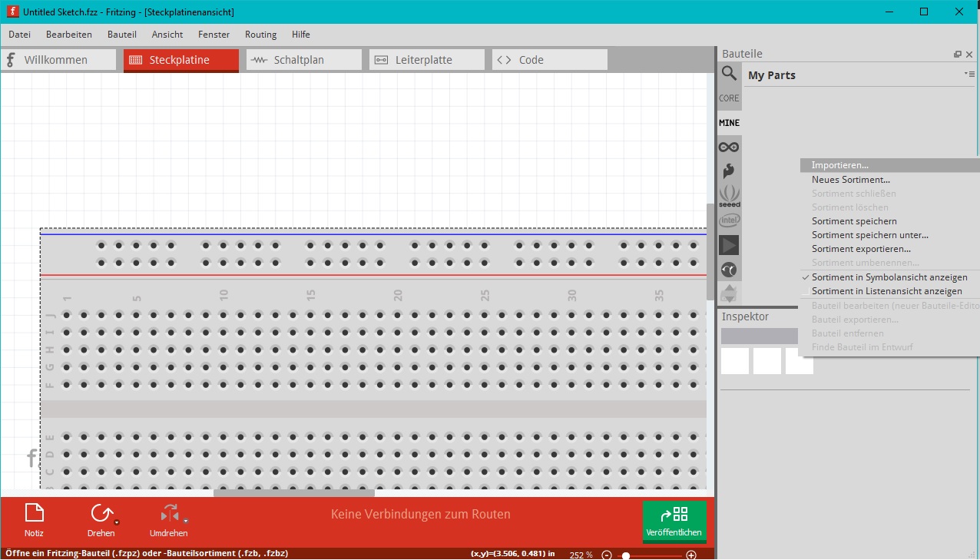The image size is (980, 560).
Task: Click the Veröffentlichen share button
Action: click(674, 521)
